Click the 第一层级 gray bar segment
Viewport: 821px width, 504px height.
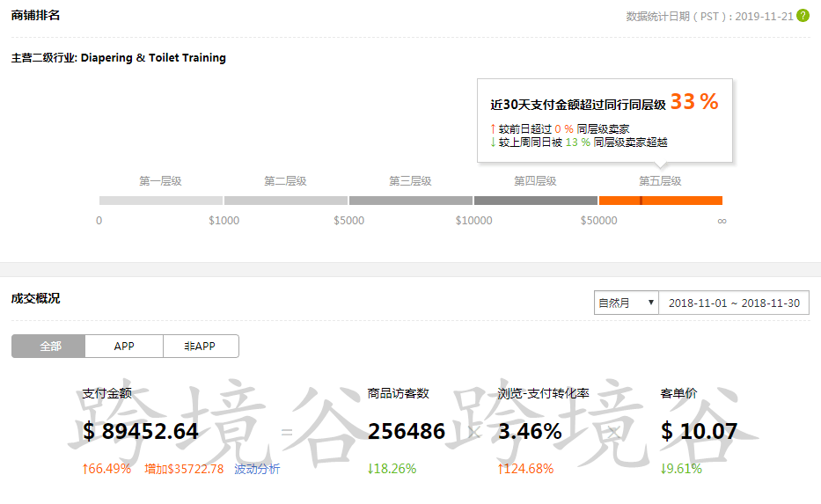coord(161,201)
